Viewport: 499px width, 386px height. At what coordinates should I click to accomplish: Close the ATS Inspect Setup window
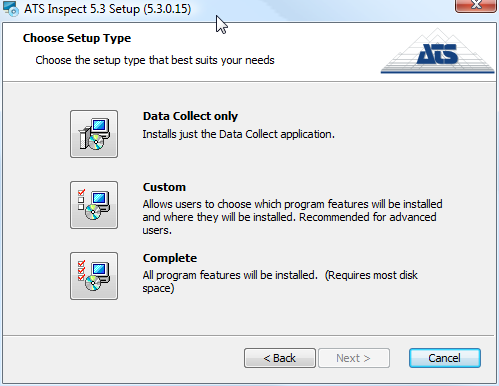coord(476,5)
